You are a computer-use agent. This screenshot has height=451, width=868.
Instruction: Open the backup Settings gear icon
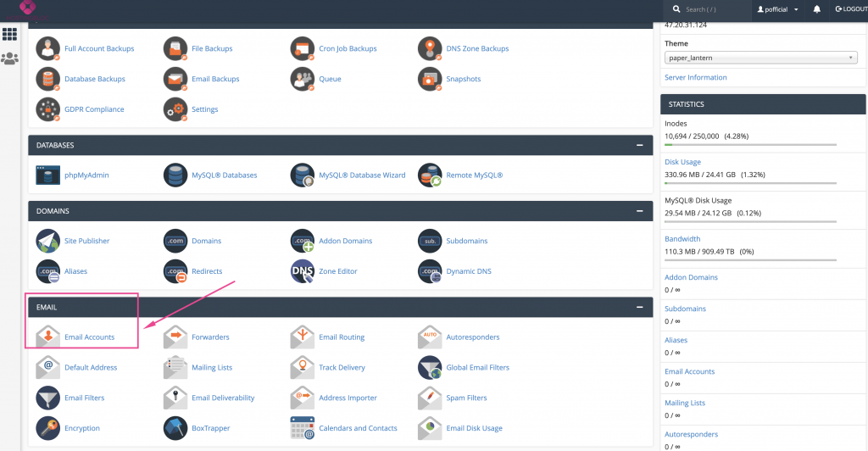pyautogui.click(x=175, y=109)
